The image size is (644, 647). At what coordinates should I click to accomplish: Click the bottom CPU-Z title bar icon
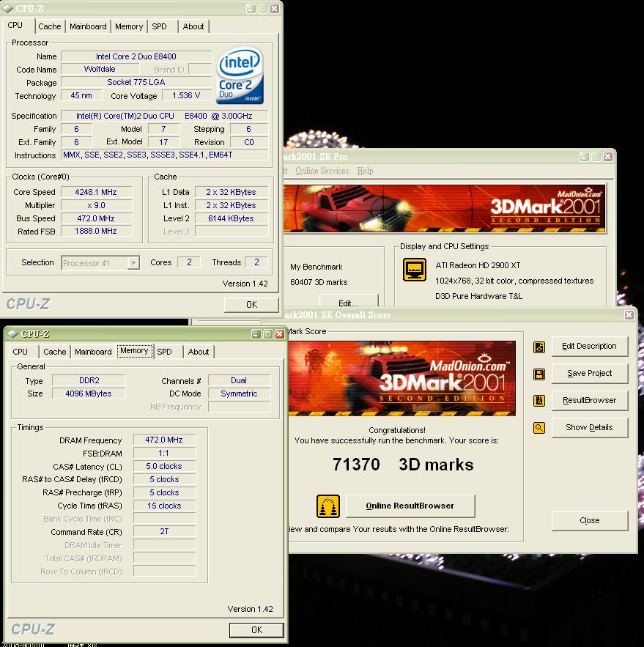(x=12, y=334)
